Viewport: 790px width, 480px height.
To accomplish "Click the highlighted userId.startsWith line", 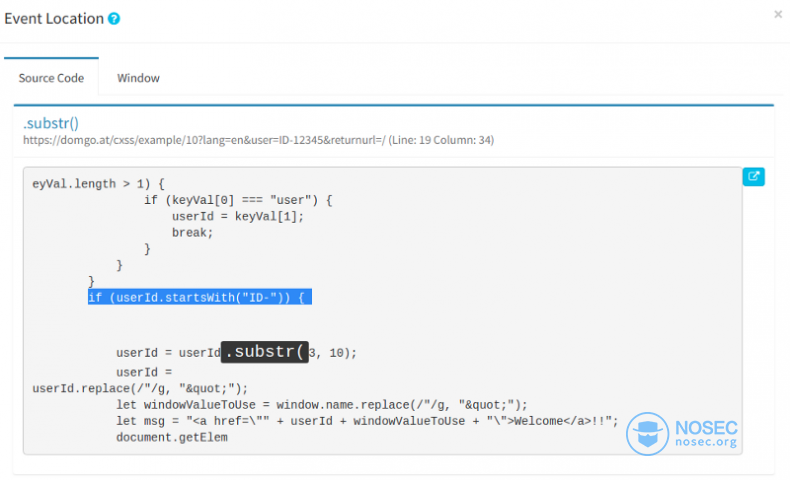I will pos(200,297).
